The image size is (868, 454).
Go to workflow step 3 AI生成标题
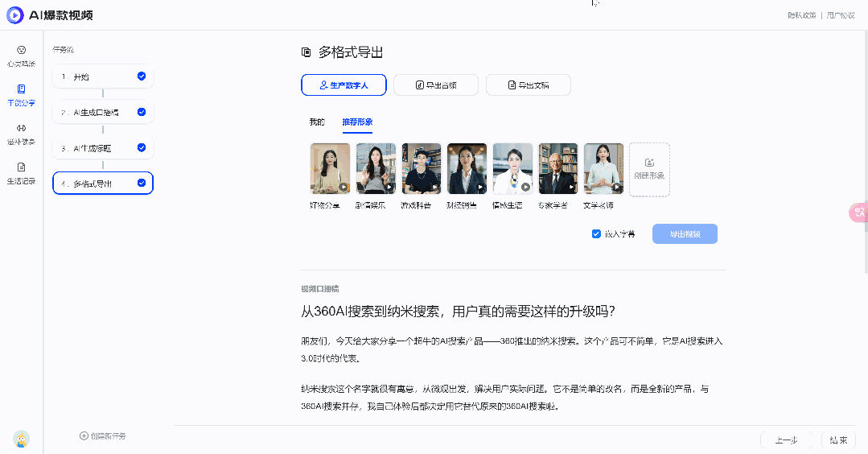pos(103,148)
